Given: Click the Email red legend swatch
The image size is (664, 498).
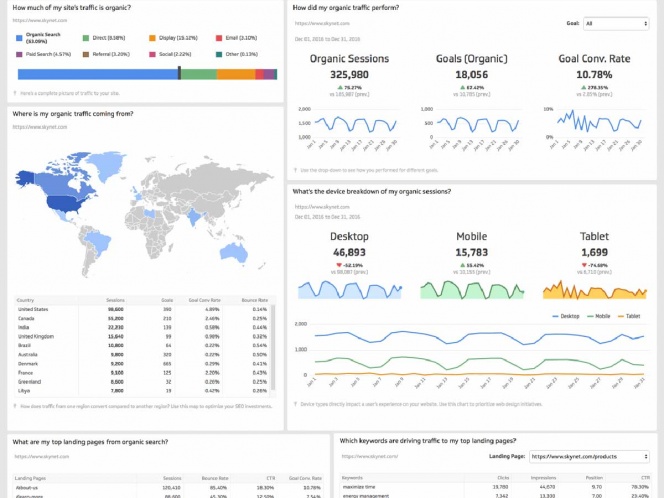Looking at the screenshot, I should [x=219, y=38].
